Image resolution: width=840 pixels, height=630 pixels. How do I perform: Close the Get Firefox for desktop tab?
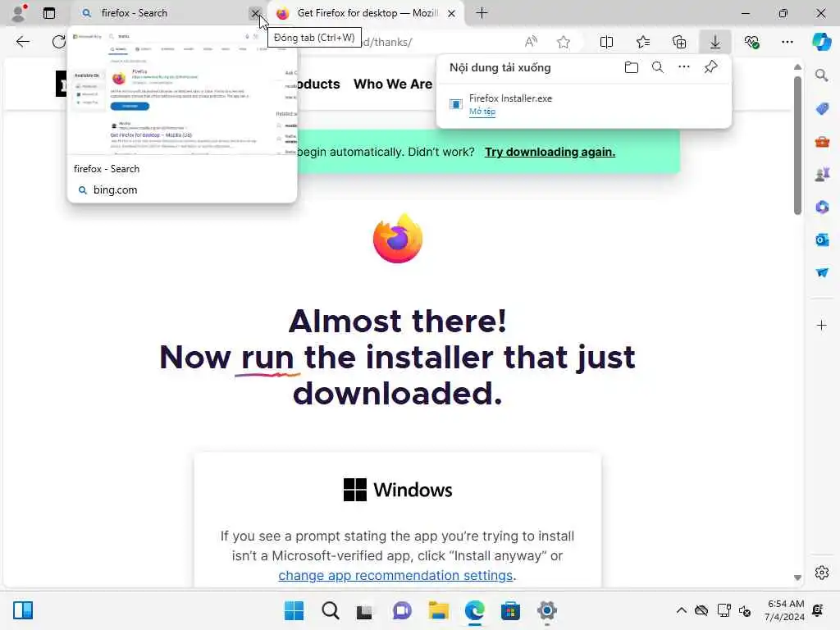click(452, 13)
